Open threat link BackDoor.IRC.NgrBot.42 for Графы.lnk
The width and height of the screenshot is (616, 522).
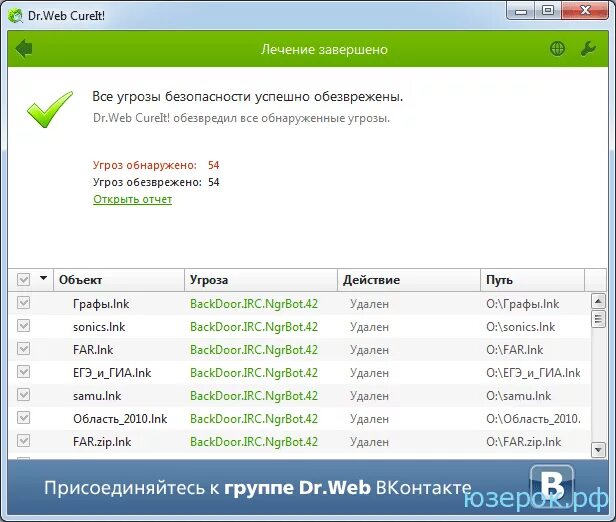click(x=254, y=304)
